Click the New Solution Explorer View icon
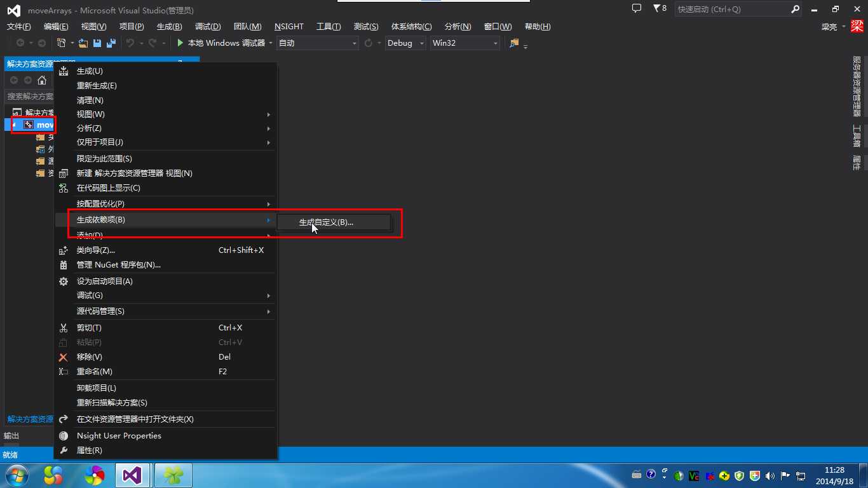 pyautogui.click(x=63, y=173)
